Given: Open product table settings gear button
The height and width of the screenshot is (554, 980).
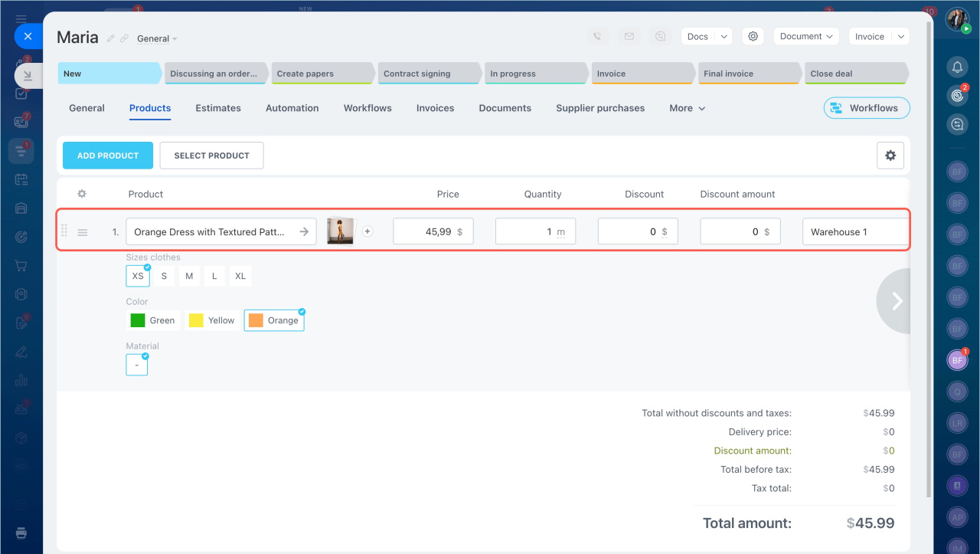Looking at the screenshot, I should coord(890,156).
